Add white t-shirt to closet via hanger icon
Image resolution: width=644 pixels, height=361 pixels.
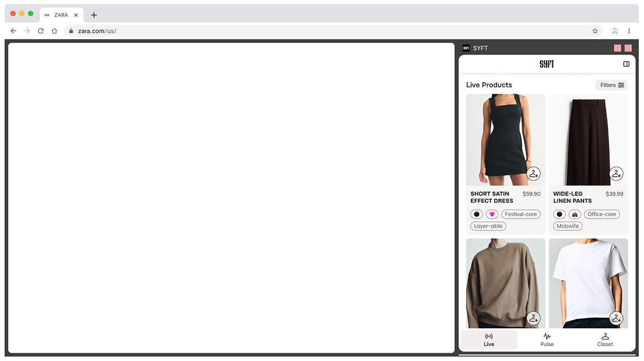[616, 318]
